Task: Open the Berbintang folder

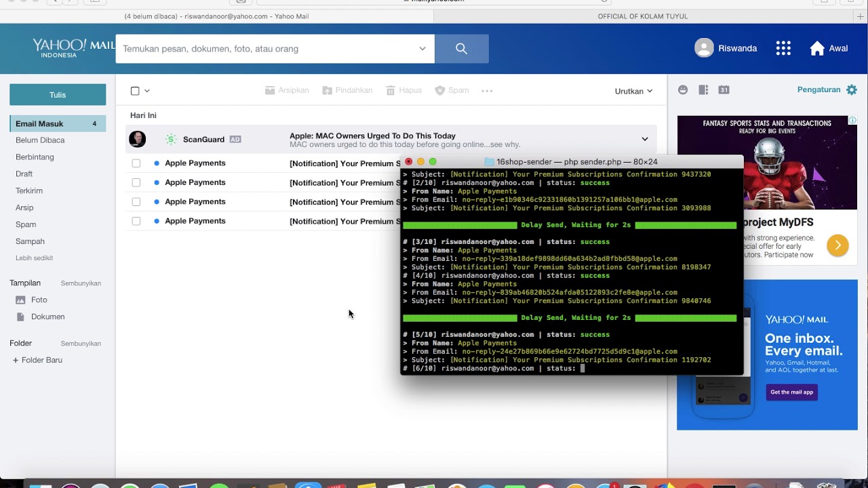Action: click(35, 157)
